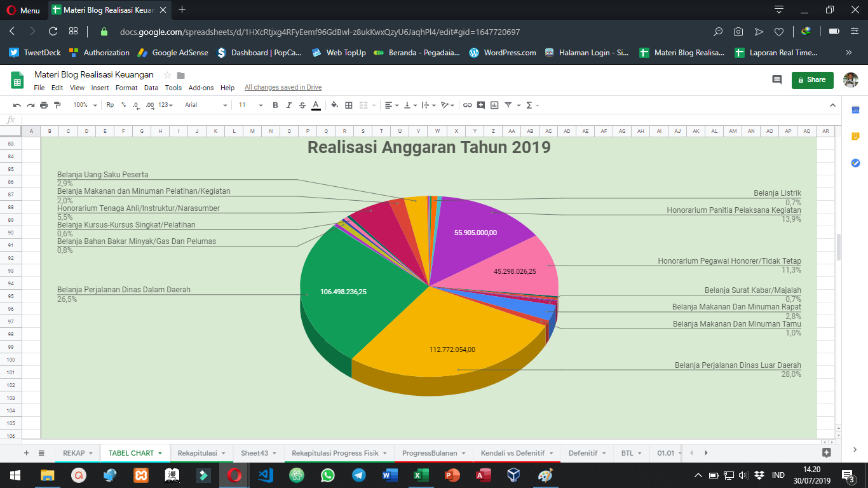Toggle strikethrough formatting
This screenshot has width=868, height=488.
point(302,105)
